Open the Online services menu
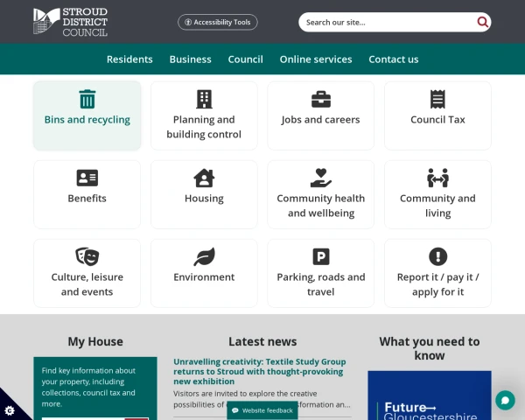Screen dimensions: 525x420 [316, 59]
